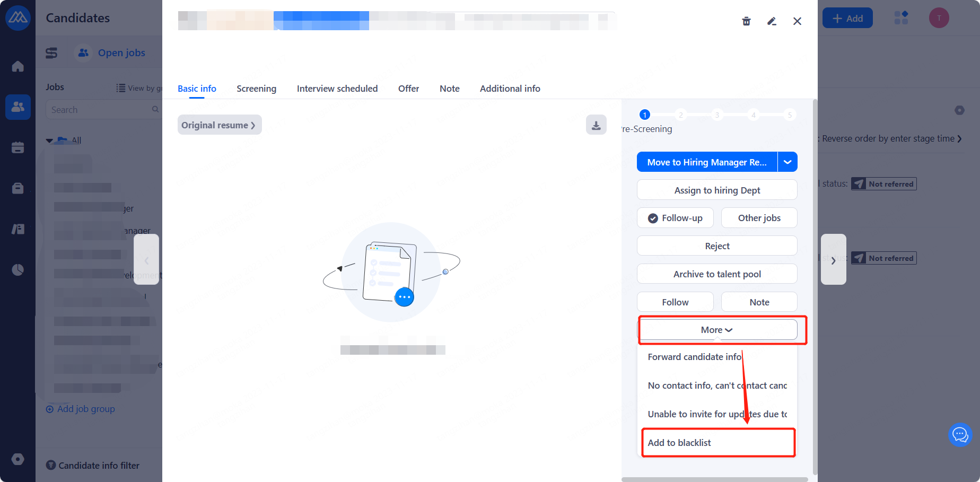
Task: Open the pie chart reports icon
Action: click(18, 270)
